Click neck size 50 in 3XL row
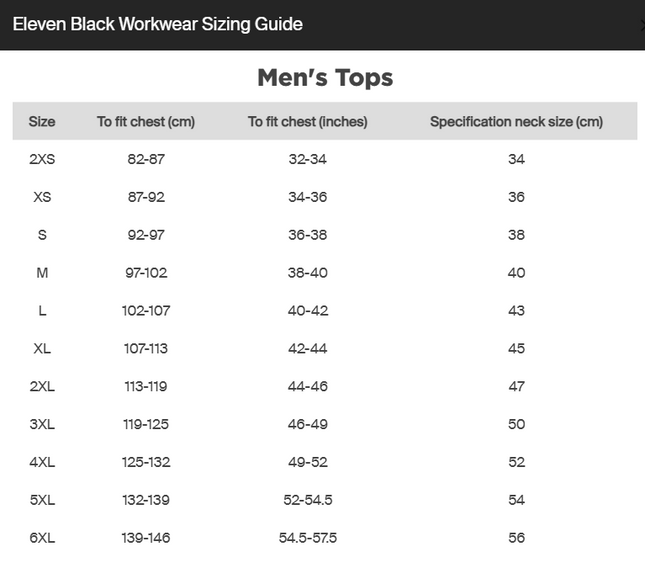Image resolution: width=645 pixels, height=568 pixels. (x=516, y=424)
